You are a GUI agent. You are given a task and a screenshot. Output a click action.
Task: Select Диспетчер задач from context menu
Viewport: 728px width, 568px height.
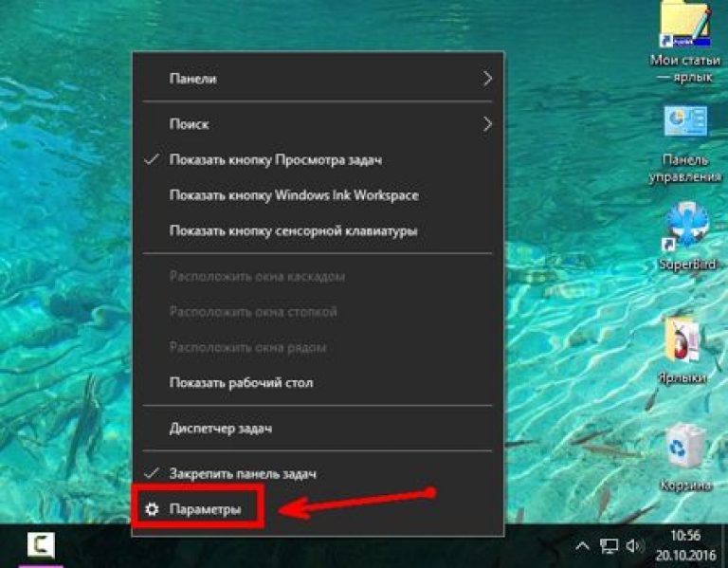pos(220,429)
